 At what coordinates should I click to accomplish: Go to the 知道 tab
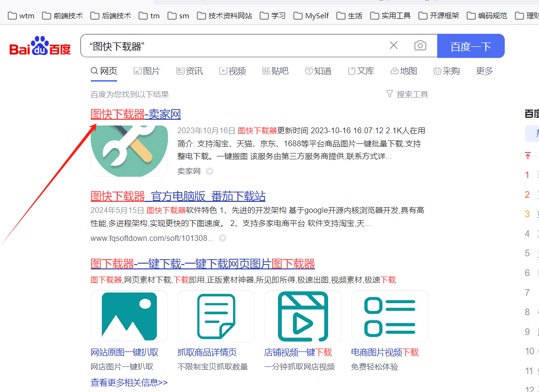tap(318, 71)
